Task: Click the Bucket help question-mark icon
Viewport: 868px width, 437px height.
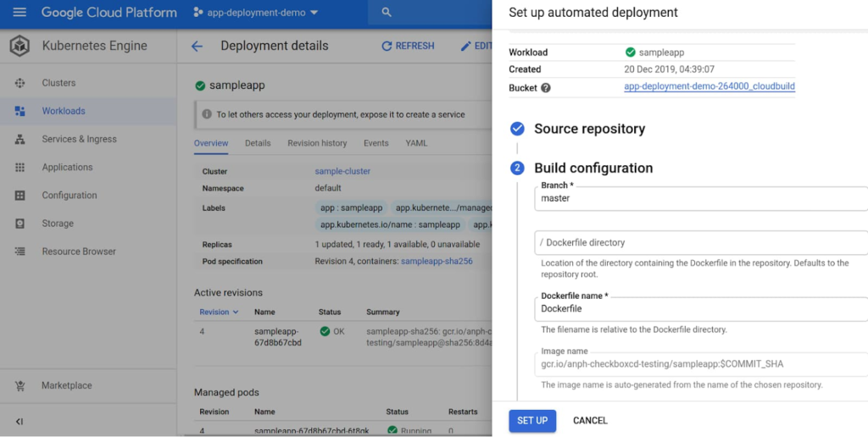Action: (x=546, y=88)
